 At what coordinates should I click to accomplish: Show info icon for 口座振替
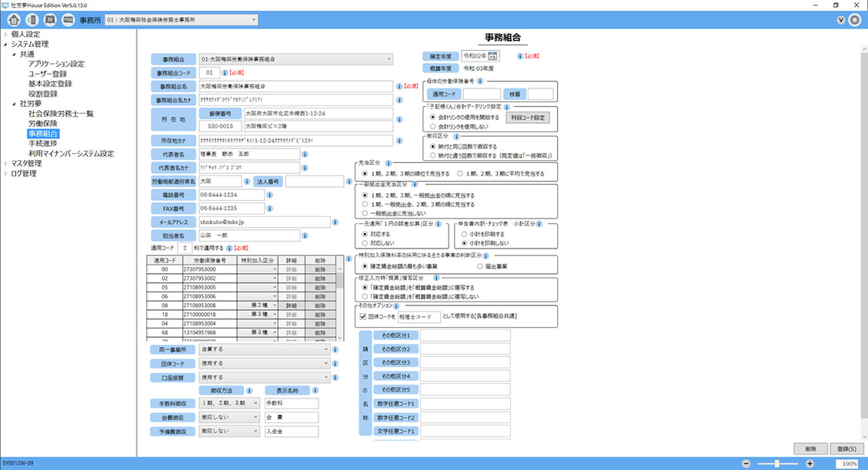tap(336, 378)
